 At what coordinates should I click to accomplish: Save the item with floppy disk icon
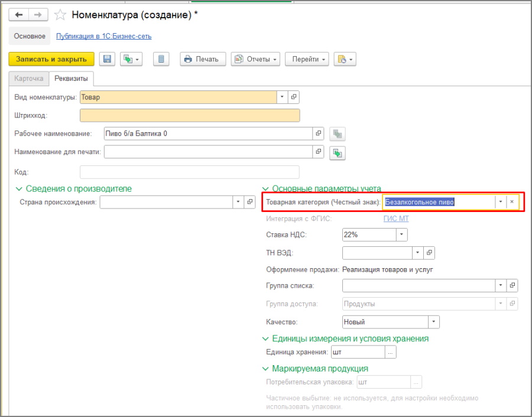[107, 59]
